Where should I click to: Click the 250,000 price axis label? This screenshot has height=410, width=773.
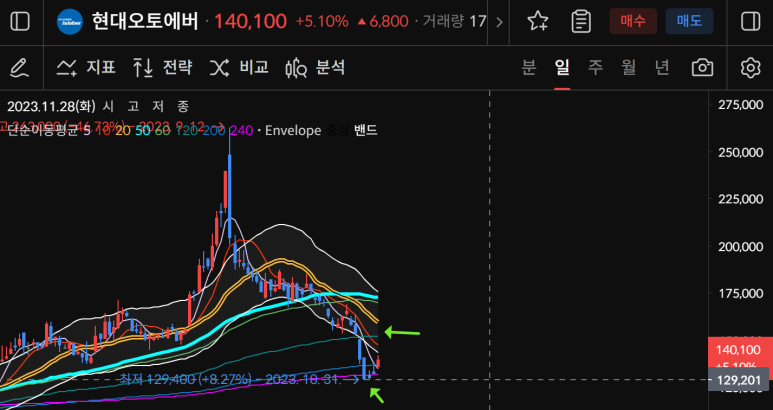[x=740, y=152]
